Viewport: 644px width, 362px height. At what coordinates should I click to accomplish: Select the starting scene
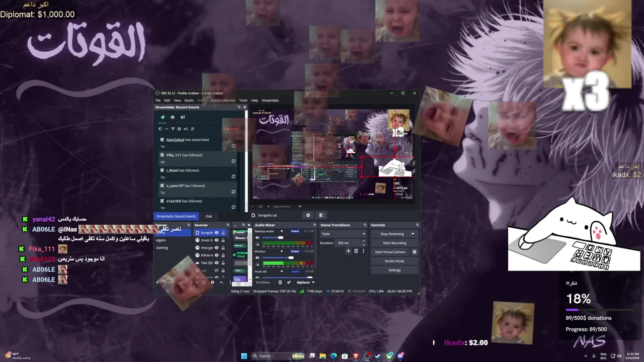click(173, 248)
